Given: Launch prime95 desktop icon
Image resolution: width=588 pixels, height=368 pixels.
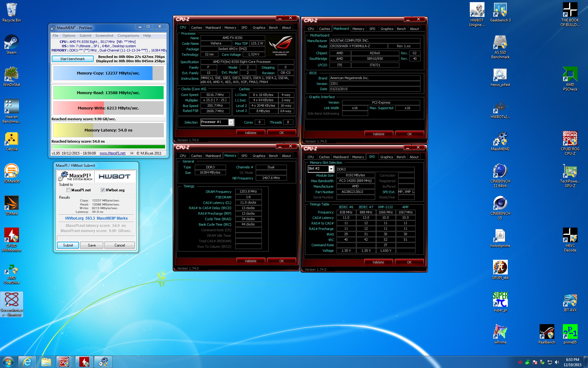Looking at the screenshot, I should click(570, 334).
